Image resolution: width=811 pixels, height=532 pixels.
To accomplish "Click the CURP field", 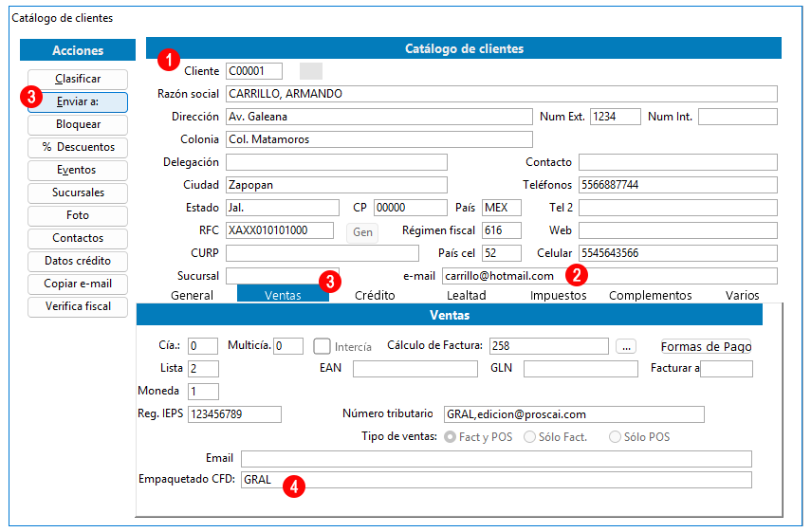I will point(323,253).
